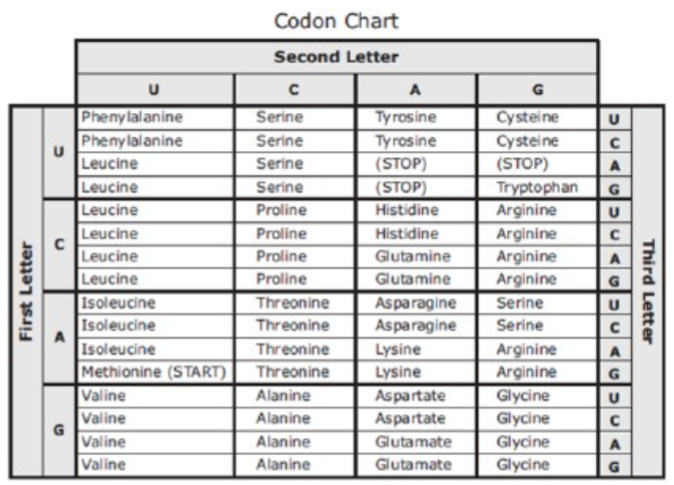Viewport: 674px width, 485px height.
Task: Select the Second Letter header
Action: (x=337, y=57)
